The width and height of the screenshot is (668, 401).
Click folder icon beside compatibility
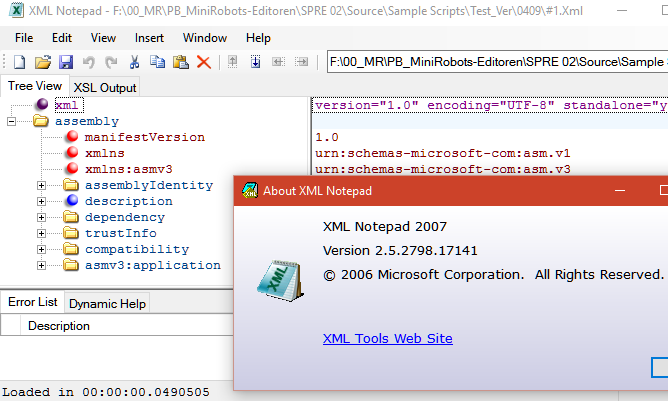click(71, 249)
